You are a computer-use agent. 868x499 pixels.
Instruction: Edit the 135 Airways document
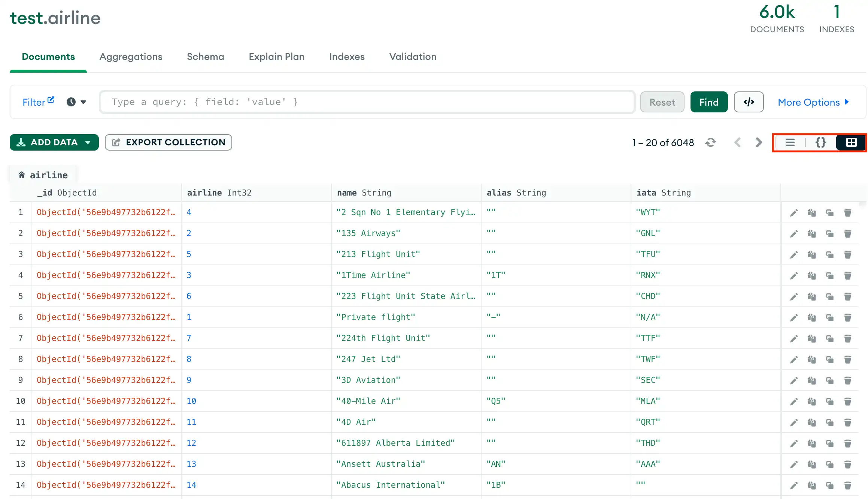coord(793,234)
